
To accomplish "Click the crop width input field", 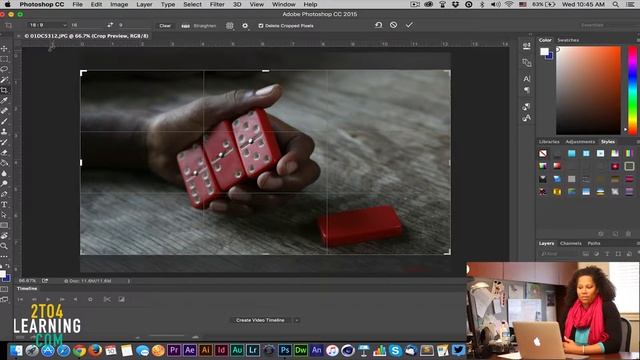I will (87, 25).
